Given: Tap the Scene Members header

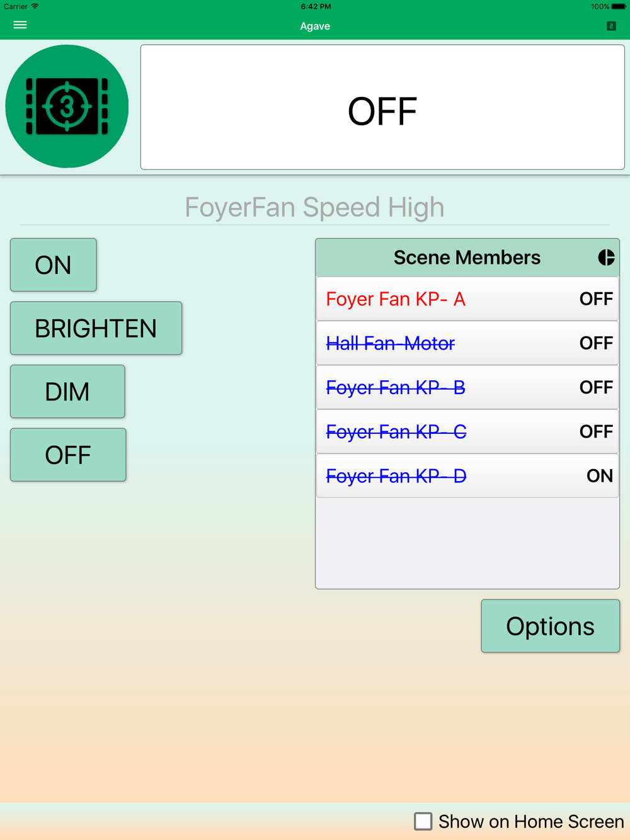Looking at the screenshot, I should (467, 258).
